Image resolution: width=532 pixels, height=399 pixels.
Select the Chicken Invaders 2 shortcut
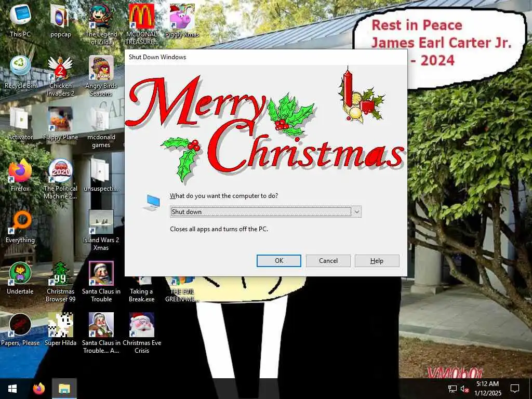[60, 76]
